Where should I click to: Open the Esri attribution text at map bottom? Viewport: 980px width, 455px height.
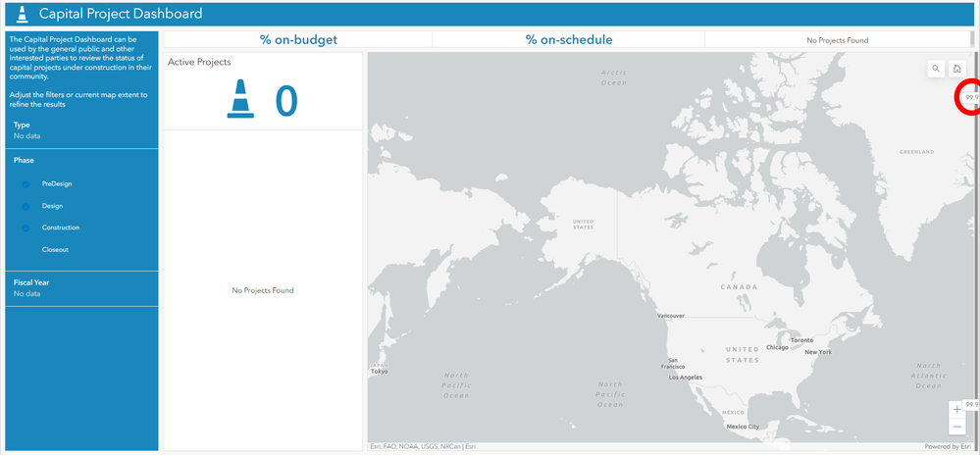(x=423, y=446)
